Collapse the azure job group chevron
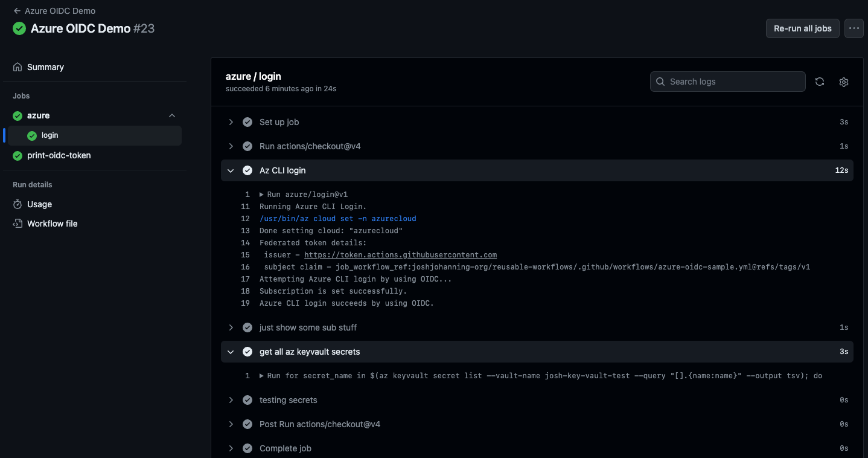Viewport: 868px width, 458px height. click(x=172, y=115)
